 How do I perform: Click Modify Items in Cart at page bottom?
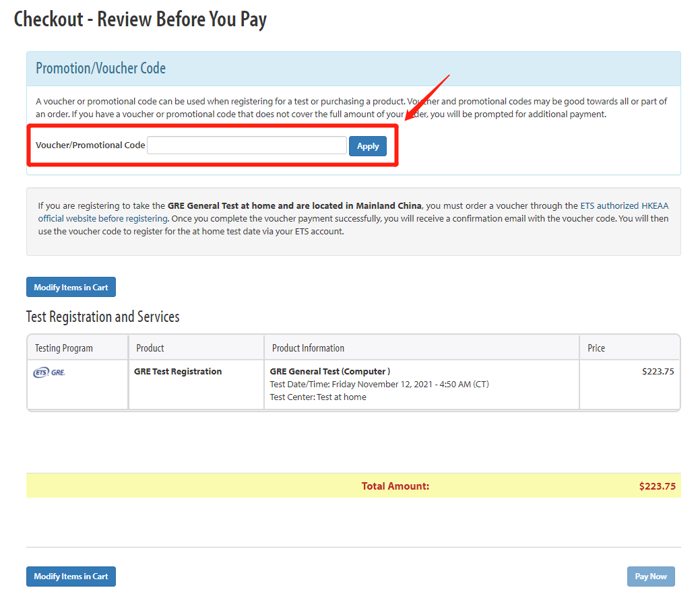pyautogui.click(x=71, y=577)
